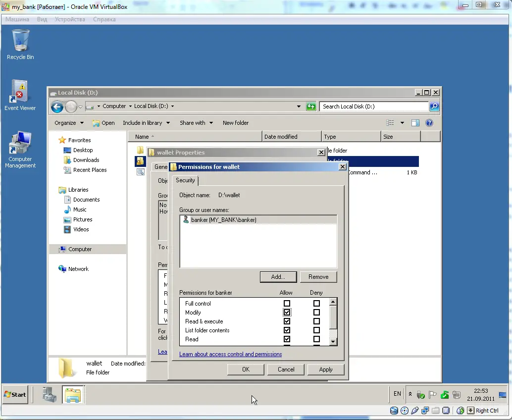Click the Windows Explorer taskbar icon
The height and width of the screenshot is (420, 512).
73,395
